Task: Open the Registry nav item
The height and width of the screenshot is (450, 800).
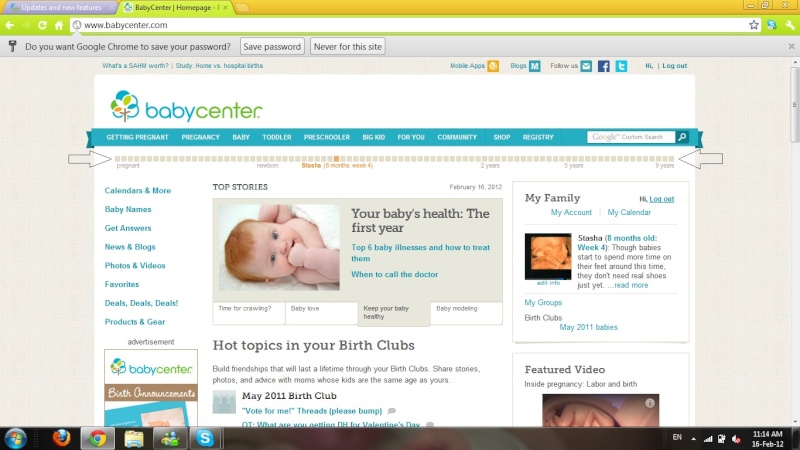Action: click(538, 137)
